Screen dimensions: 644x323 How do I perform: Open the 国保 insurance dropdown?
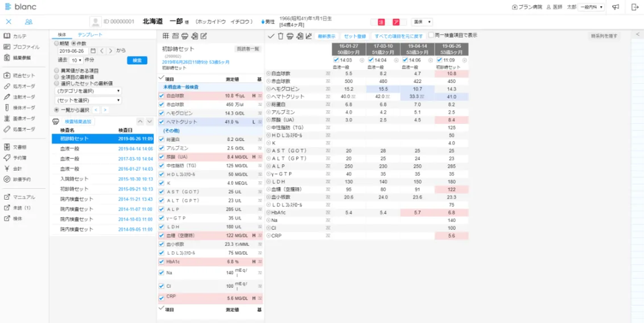coord(422,22)
